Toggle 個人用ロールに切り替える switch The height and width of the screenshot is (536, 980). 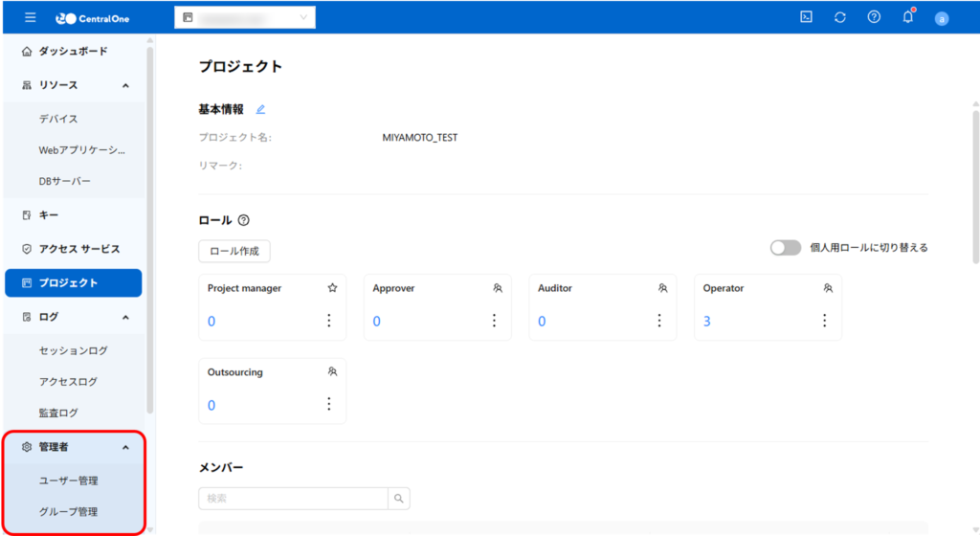coord(785,247)
